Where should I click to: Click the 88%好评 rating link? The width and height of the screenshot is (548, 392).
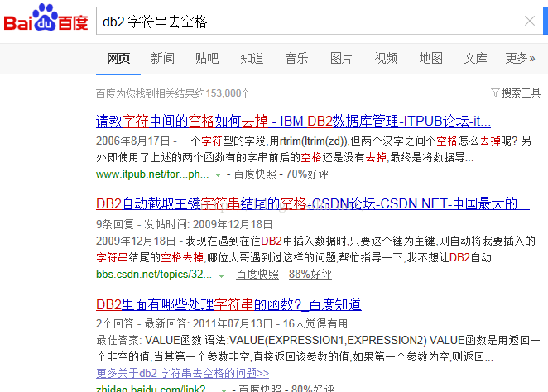310,275
